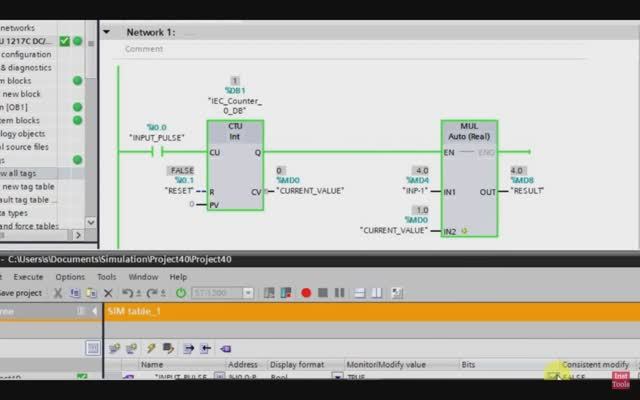Click the grid view icon in left panel
This screenshot has height=400, width=640.
coord(93,348)
